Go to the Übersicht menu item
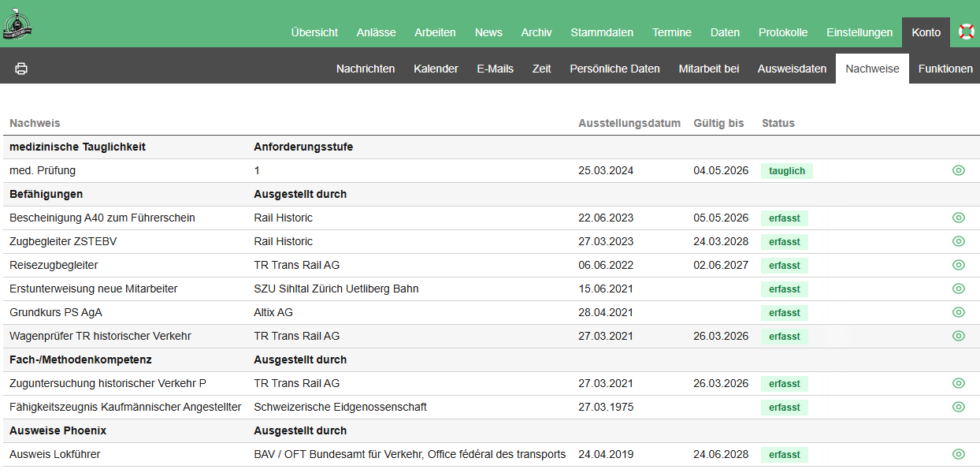 click(x=314, y=32)
